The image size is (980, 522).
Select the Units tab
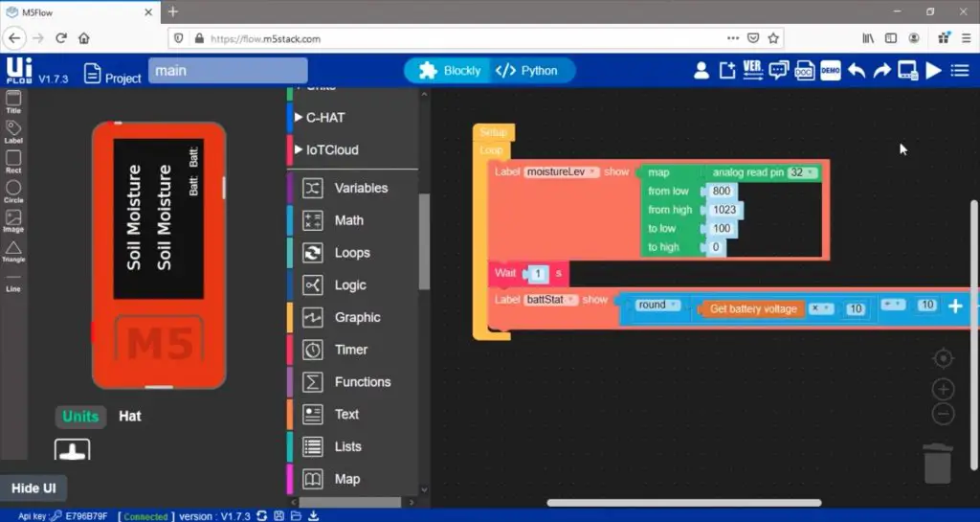coord(80,416)
